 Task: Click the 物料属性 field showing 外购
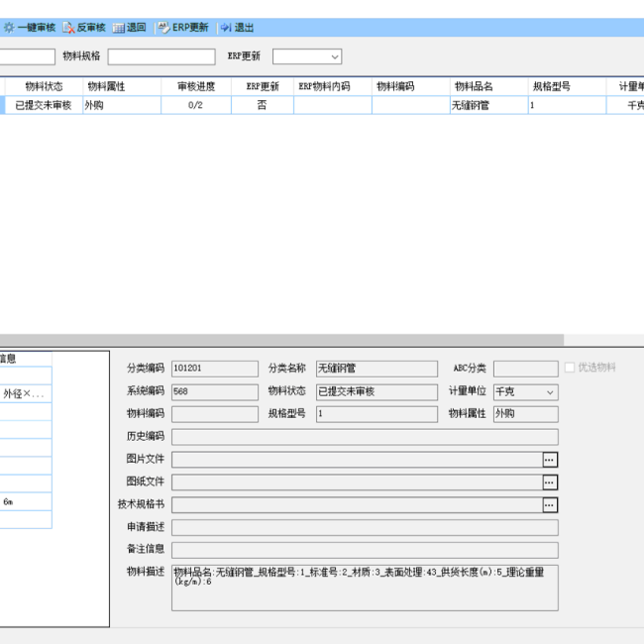tap(526, 414)
